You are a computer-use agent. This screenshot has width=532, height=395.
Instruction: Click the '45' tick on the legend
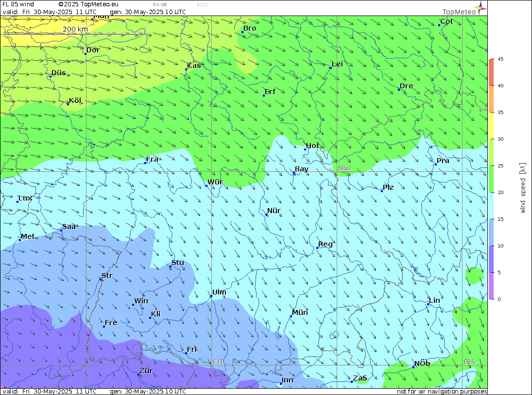500,59
